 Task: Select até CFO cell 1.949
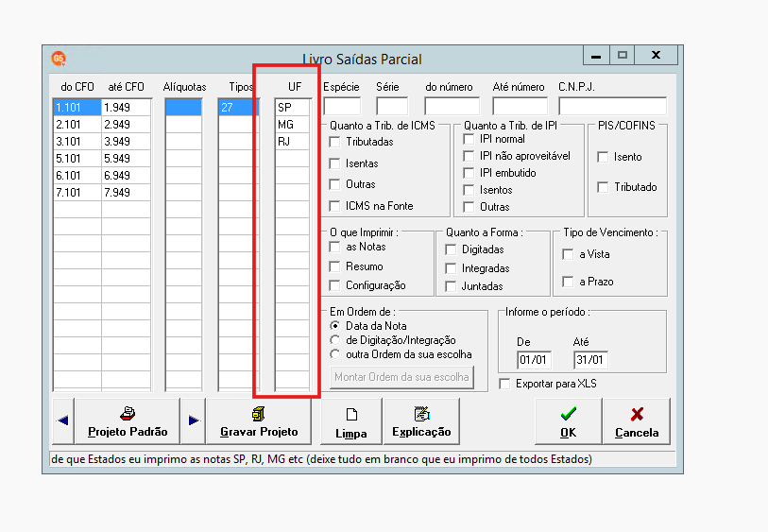tap(126, 108)
